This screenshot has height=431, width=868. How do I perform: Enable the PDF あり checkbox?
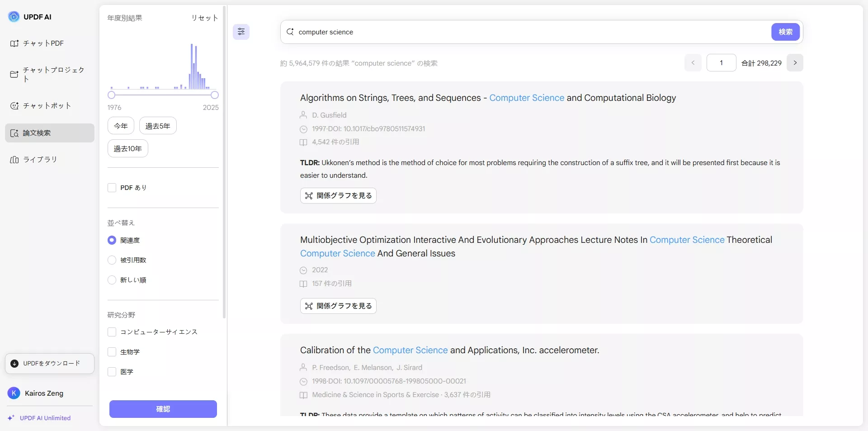[112, 188]
